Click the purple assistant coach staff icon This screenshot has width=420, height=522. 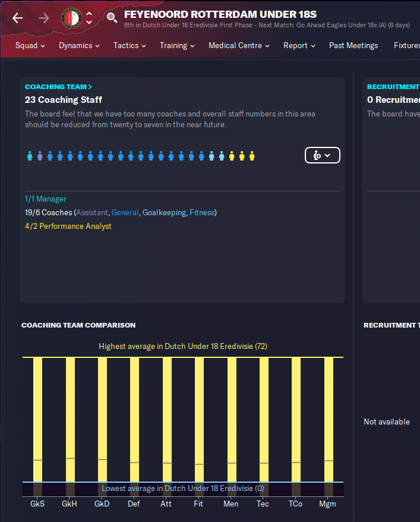(x=40, y=156)
